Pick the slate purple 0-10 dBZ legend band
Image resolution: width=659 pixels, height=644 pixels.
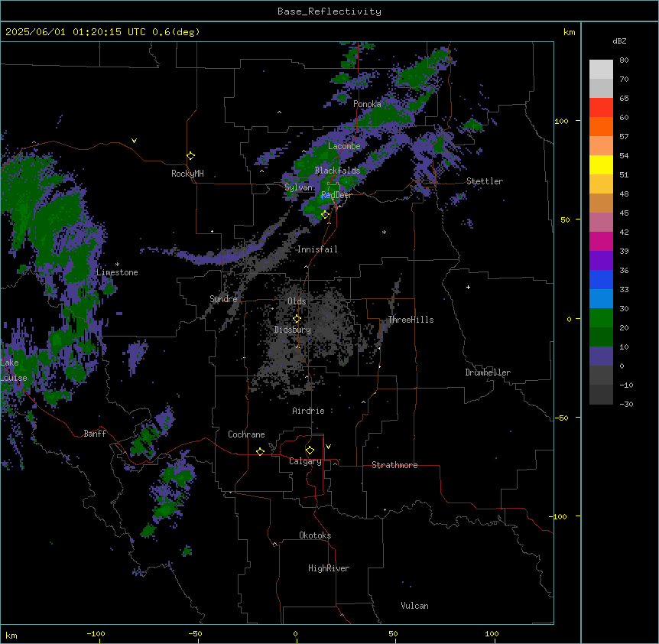click(601, 356)
